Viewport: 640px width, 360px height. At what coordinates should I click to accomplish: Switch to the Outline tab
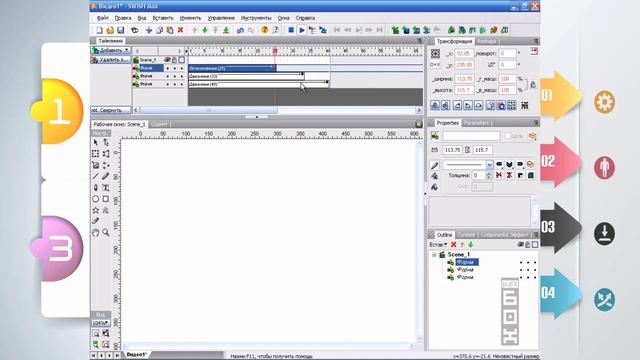click(444, 235)
